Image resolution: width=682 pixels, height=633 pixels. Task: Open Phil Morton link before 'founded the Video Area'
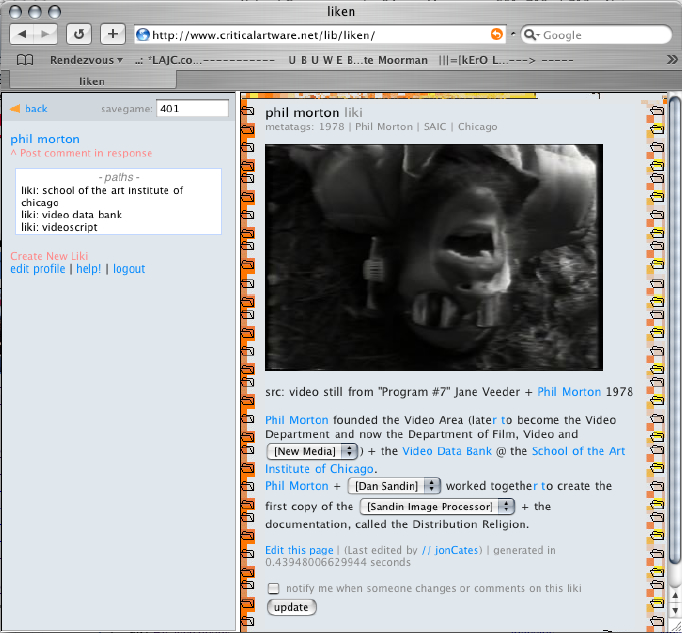pos(297,420)
